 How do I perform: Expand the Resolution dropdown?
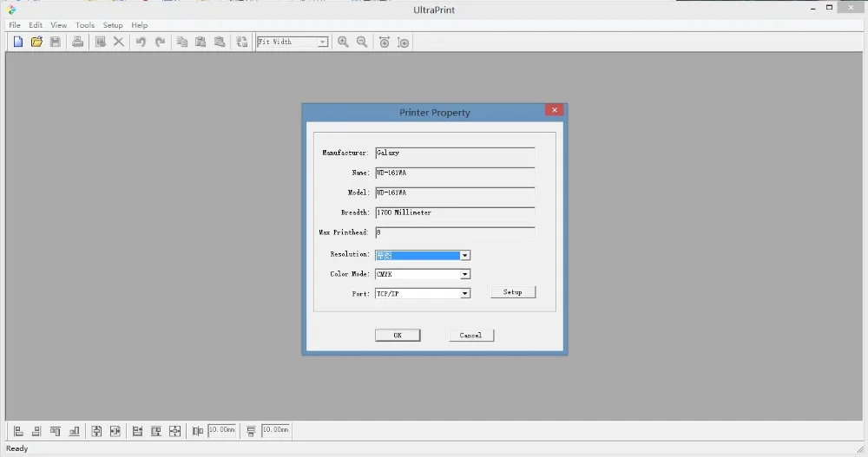pos(465,255)
